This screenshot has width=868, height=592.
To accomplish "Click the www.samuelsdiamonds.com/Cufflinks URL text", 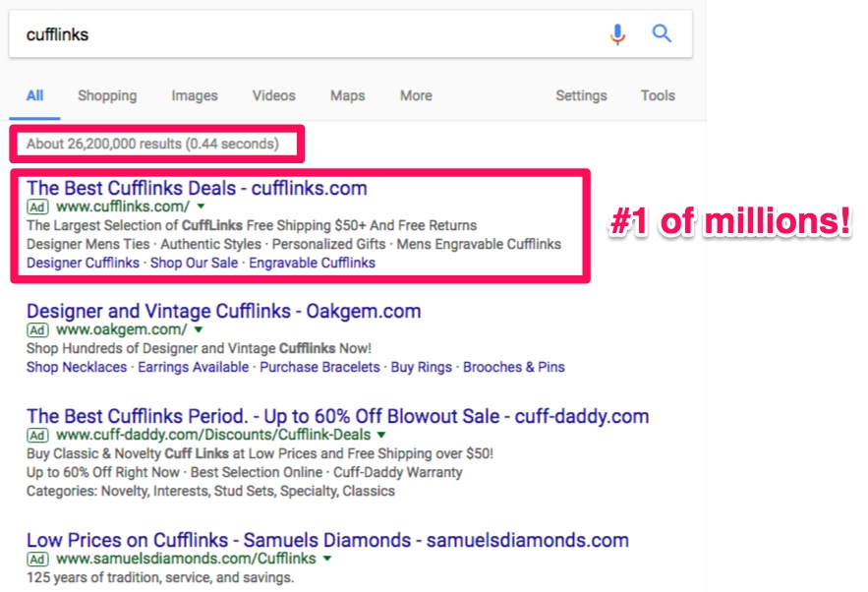I will [186, 559].
